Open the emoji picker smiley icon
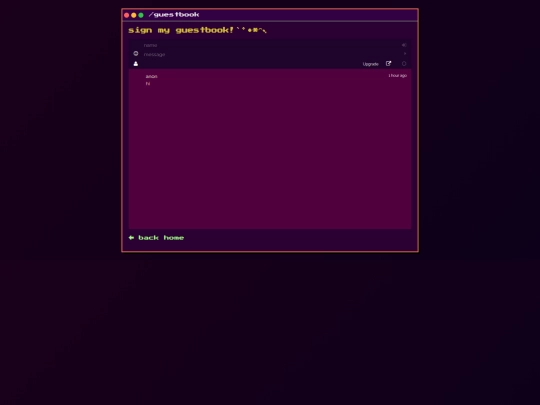The image size is (540, 405). click(136, 54)
